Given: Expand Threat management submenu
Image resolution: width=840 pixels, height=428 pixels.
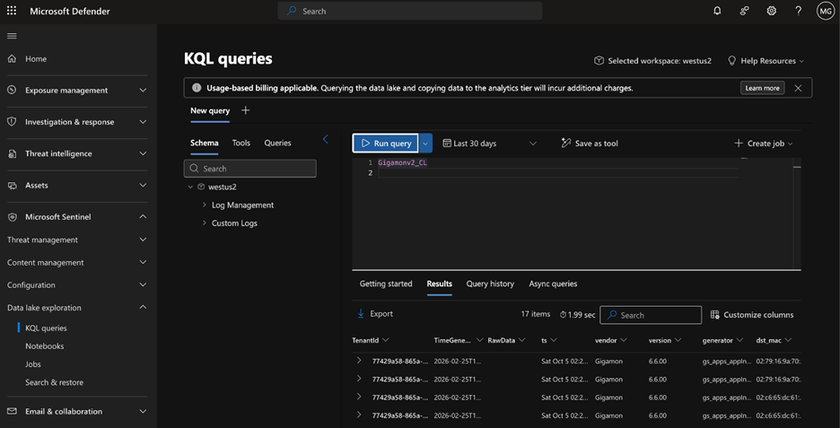Looking at the screenshot, I should (x=142, y=240).
